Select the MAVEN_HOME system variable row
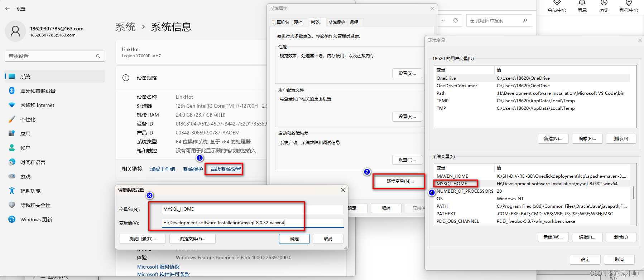The width and height of the screenshot is (644, 280). [532, 176]
